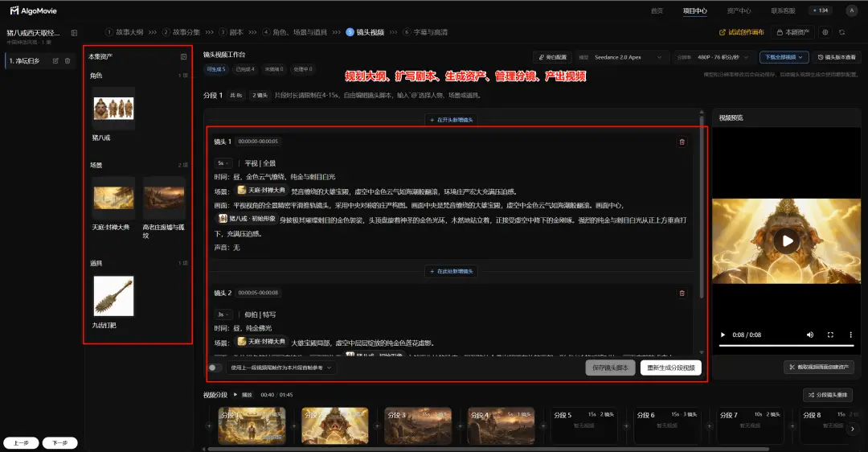Screen dimensions: 868x452
Task: Open the Seedance 2.0 Apex model dropdown
Action: tap(627, 57)
